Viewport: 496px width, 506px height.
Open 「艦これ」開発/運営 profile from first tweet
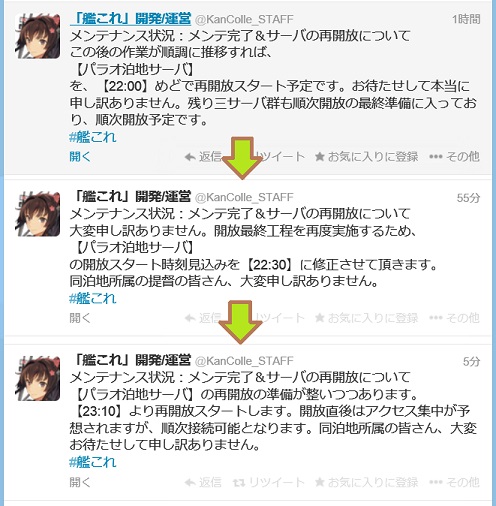[130, 19]
